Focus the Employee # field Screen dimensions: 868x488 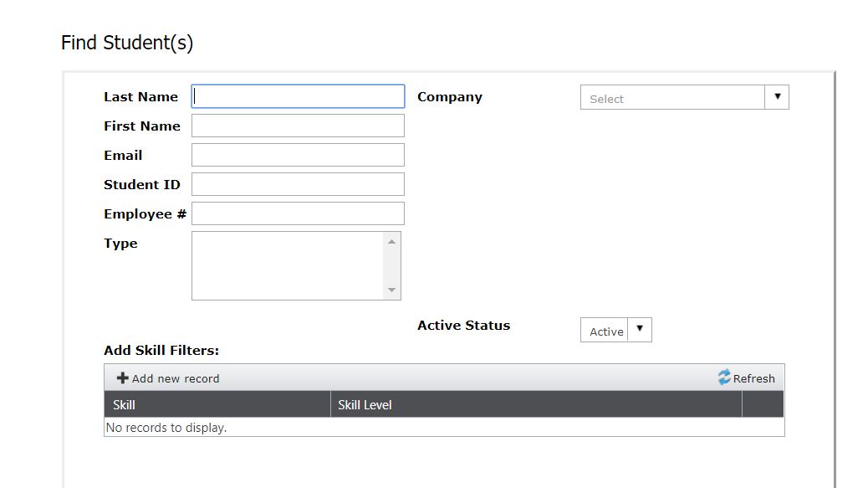[x=298, y=213]
